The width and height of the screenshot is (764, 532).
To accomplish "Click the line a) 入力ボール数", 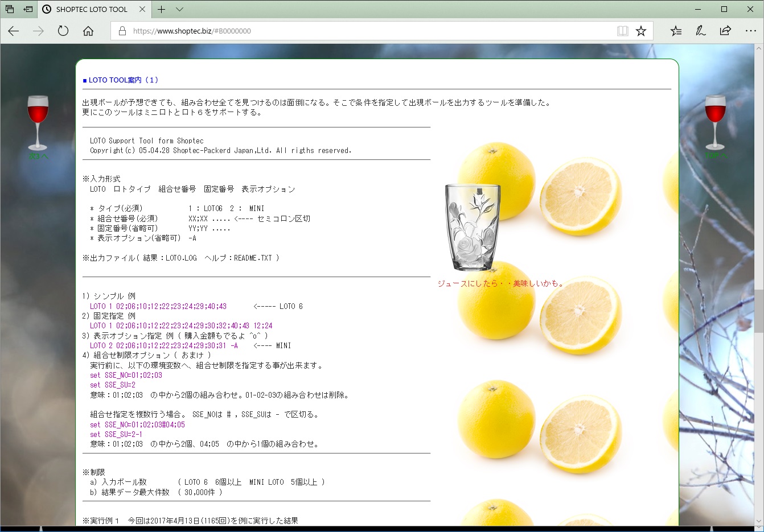I will click(207, 482).
